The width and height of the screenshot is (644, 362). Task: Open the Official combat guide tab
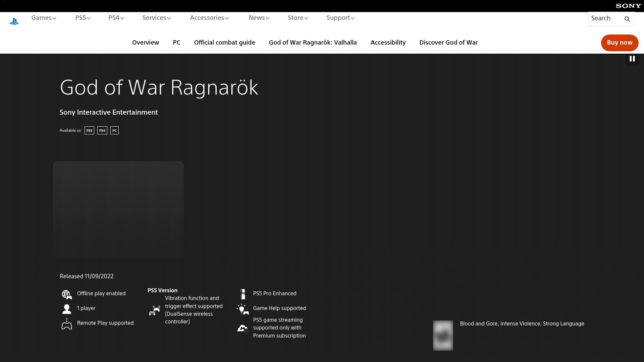pos(224,43)
